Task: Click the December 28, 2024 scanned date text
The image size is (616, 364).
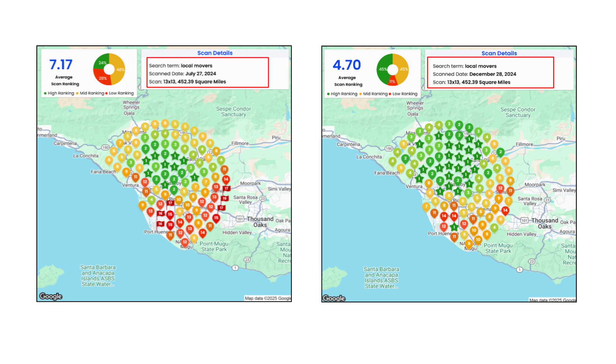Action: click(493, 74)
